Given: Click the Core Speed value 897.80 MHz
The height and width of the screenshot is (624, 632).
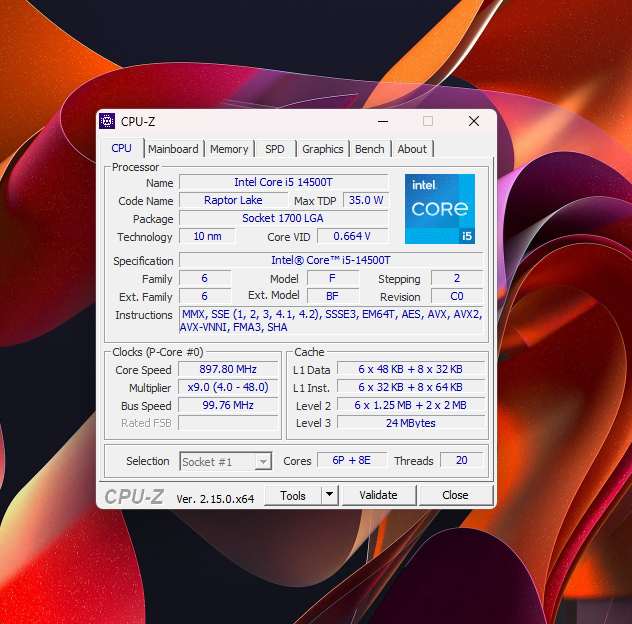Looking at the screenshot, I should 228,369.
